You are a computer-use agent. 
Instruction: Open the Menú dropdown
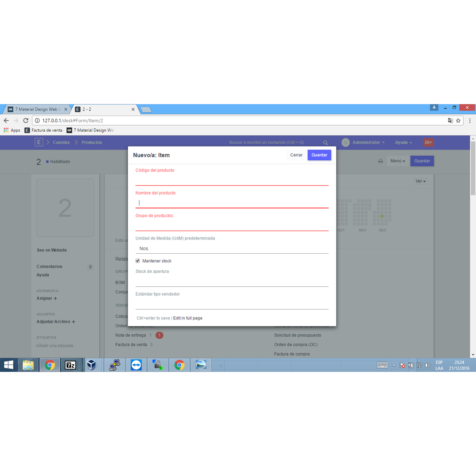398,161
